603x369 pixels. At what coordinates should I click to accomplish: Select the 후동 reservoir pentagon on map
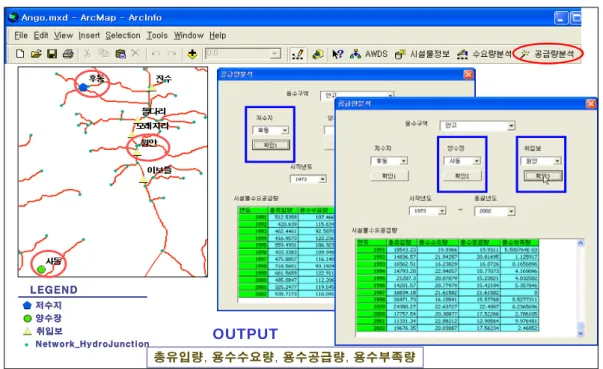pyautogui.click(x=83, y=87)
